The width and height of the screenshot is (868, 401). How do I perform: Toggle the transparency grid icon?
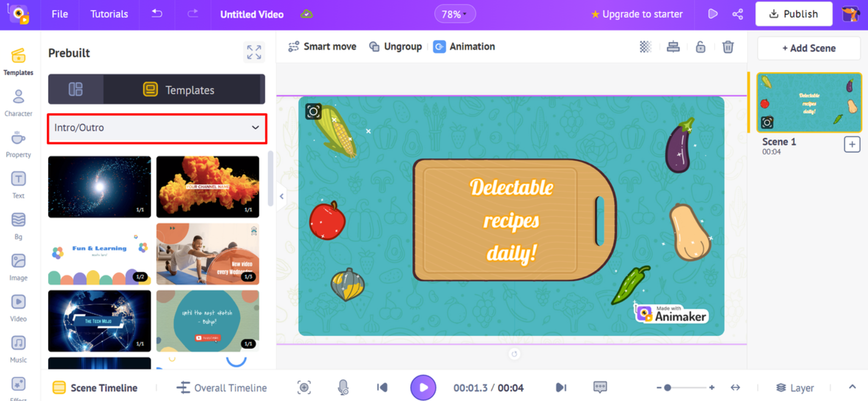(646, 47)
